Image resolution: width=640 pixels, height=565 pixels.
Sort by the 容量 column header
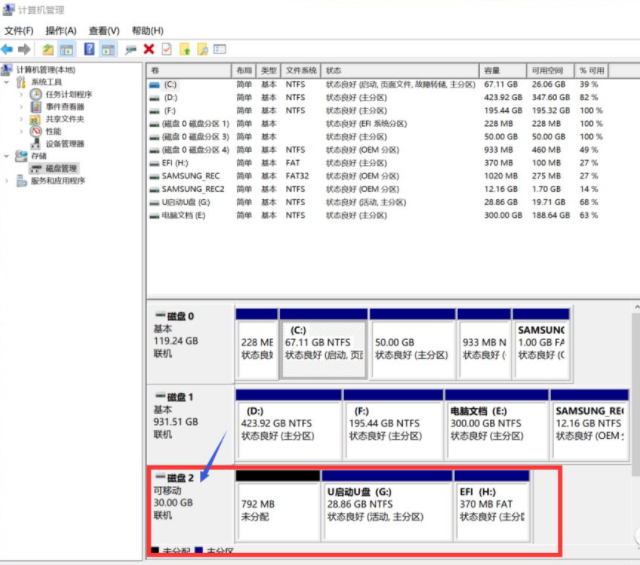(x=492, y=71)
